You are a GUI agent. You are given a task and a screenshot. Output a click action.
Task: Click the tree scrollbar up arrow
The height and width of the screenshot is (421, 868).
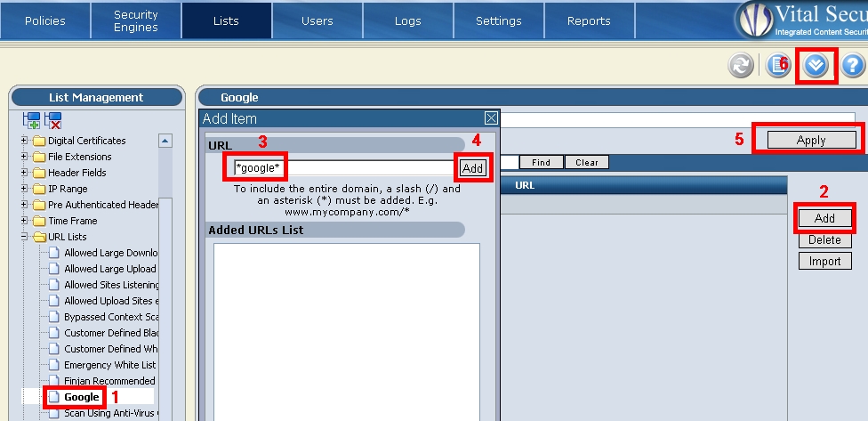tap(165, 141)
